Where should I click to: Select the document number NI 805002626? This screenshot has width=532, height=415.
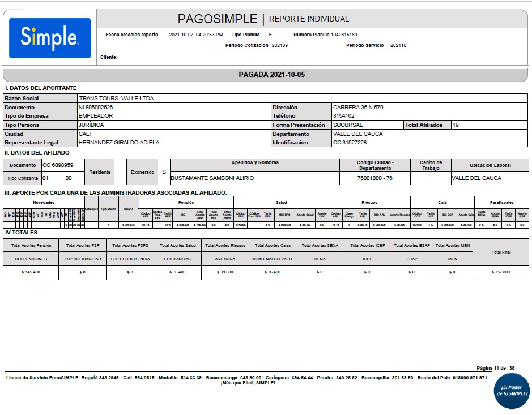pos(96,107)
